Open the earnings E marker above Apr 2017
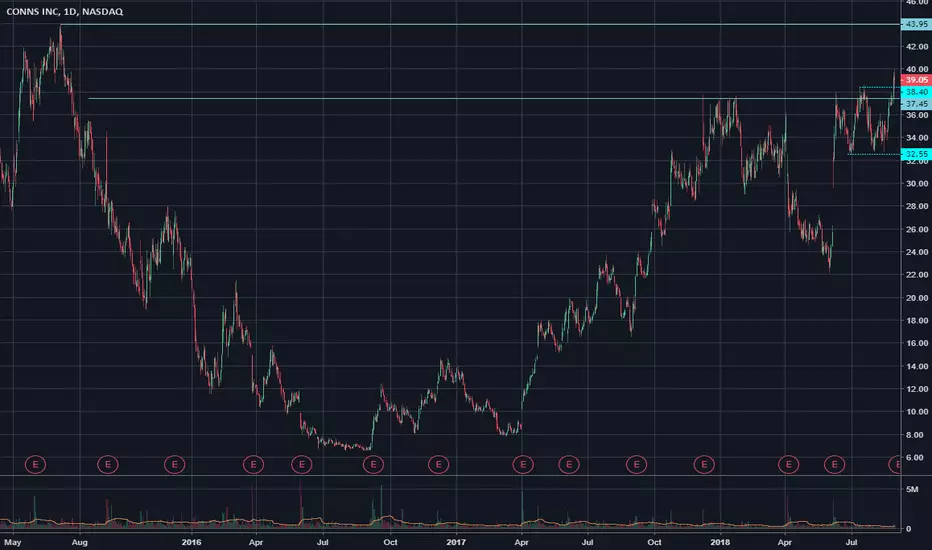The image size is (932, 550). coord(523,464)
